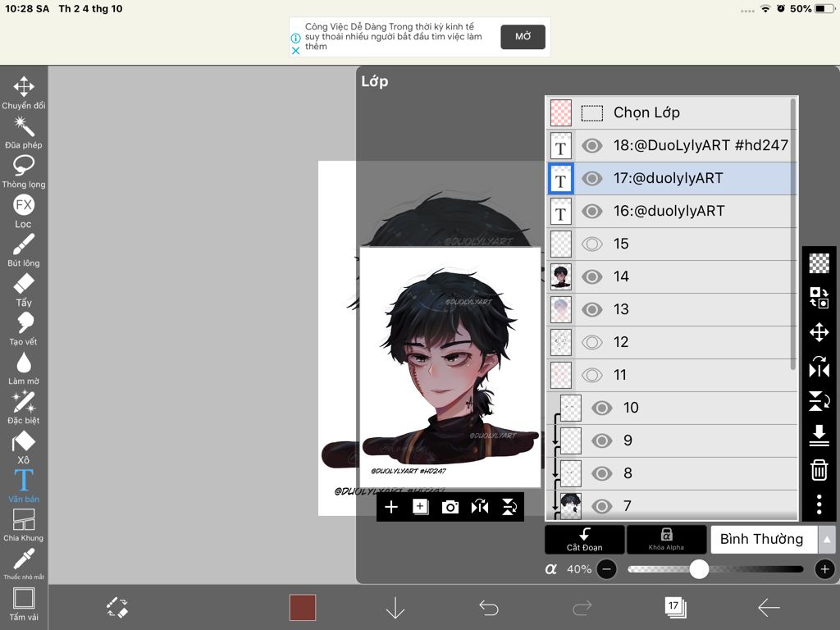Select the Thòng lọng lasso tool
Viewport: 840px width, 630px height.
tap(24, 171)
